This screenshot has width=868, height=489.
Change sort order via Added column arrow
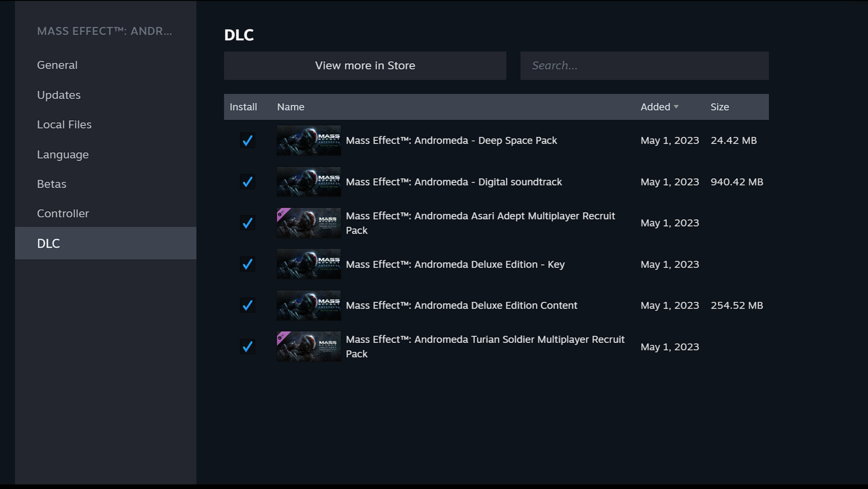[676, 107]
